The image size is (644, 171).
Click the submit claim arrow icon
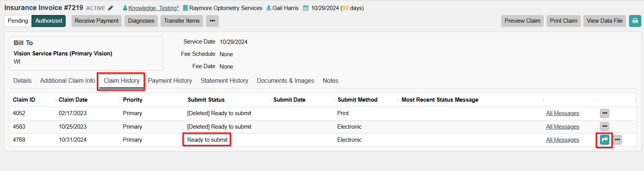604,140
